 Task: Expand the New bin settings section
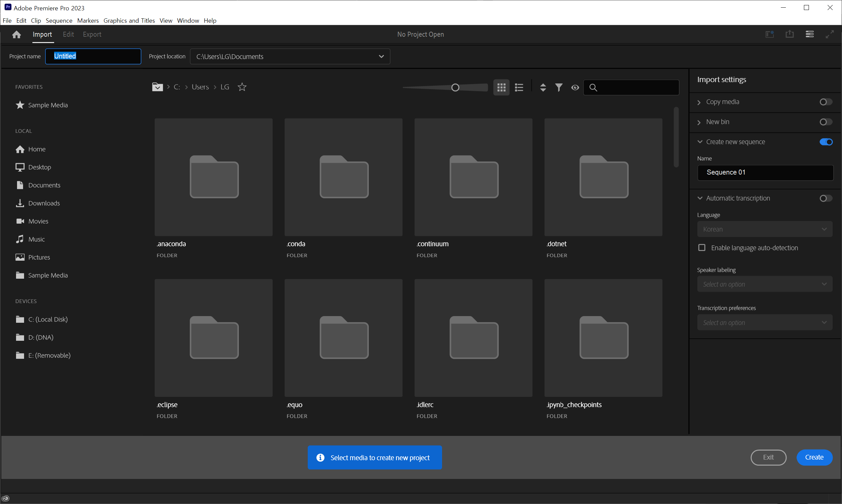(699, 122)
